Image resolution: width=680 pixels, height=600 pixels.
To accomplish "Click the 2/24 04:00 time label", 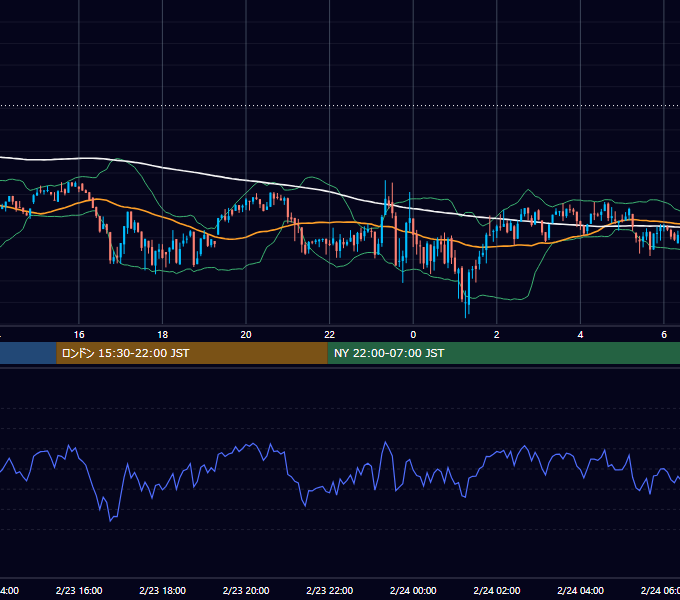I will [x=580, y=590].
